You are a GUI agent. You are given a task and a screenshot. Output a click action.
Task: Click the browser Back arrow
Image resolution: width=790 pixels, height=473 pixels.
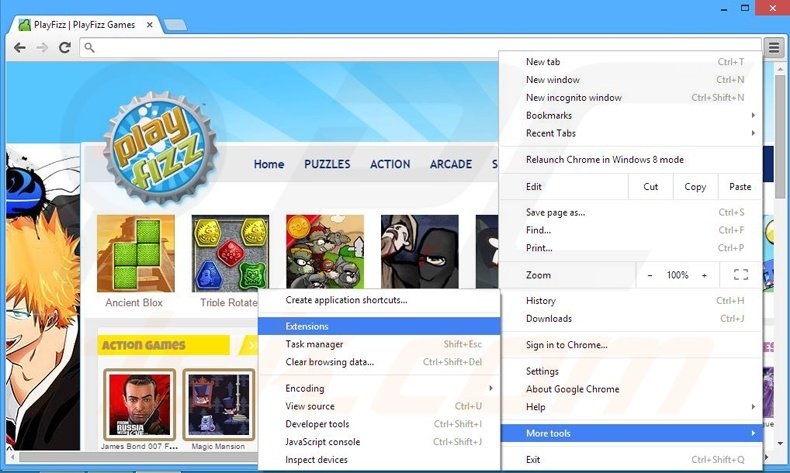click(20, 47)
